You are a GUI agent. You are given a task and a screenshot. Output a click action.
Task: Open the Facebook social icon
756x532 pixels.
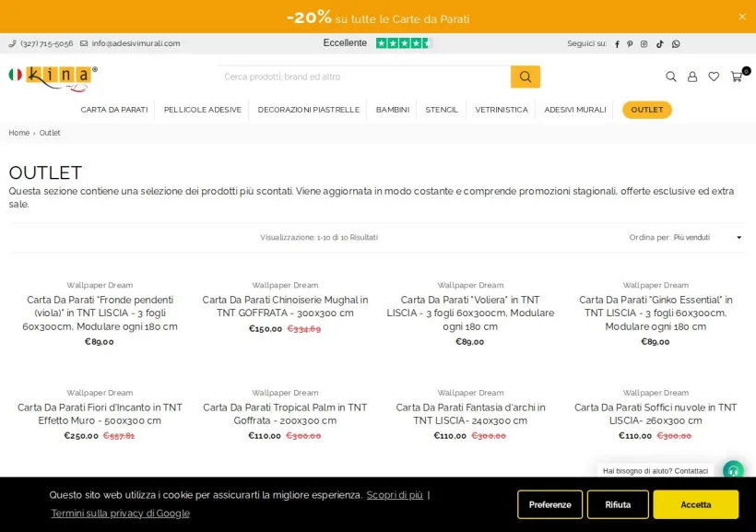point(617,44)
